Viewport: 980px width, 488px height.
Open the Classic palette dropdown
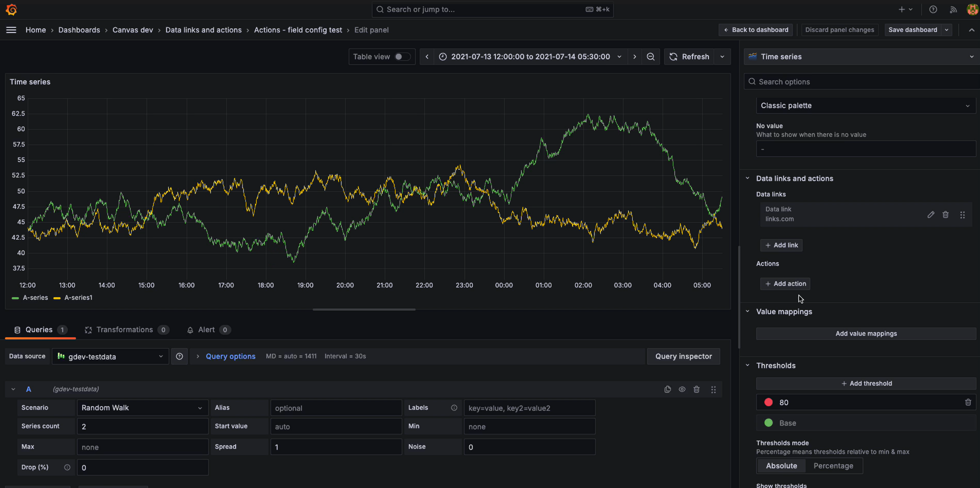tap(865, 105)
